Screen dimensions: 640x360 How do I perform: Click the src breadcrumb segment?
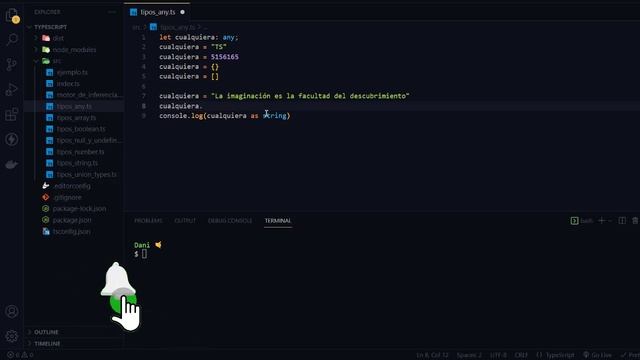tap(136, 27)
